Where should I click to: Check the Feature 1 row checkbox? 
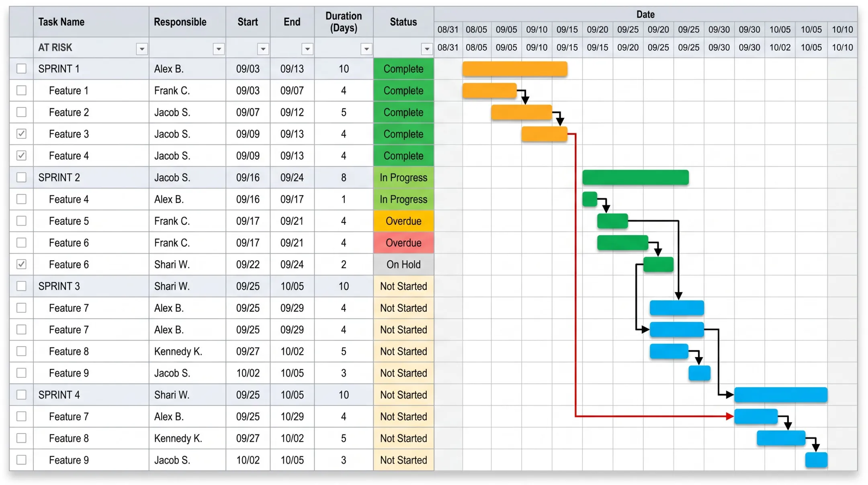tap(21, 90)
